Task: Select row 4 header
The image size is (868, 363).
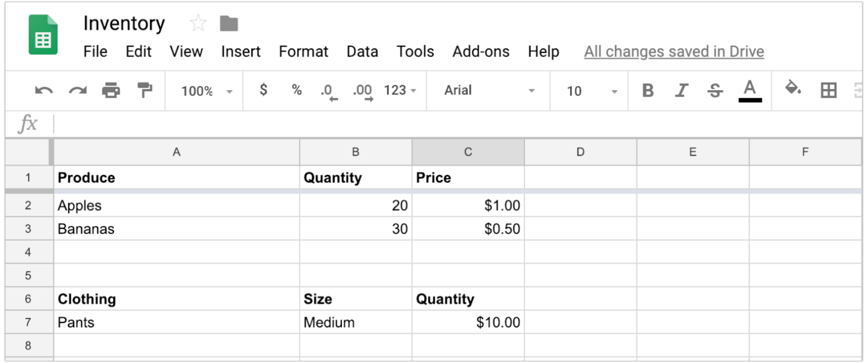Action: coord(28,252)
